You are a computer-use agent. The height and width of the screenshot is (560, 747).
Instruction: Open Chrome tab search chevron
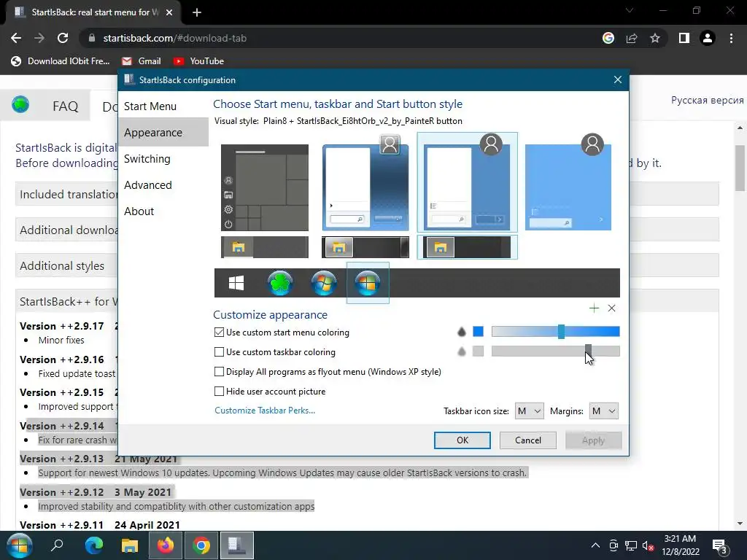[630, 10]
